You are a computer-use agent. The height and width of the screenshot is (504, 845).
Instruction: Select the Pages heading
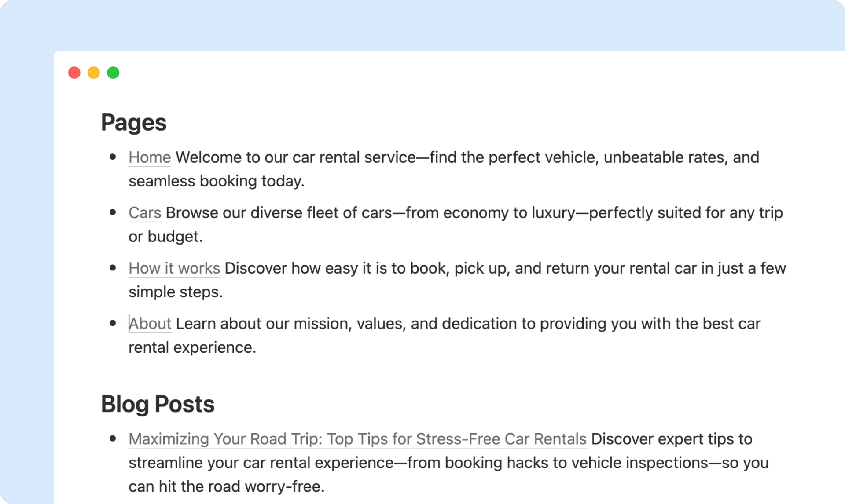(x=134, y=123)
